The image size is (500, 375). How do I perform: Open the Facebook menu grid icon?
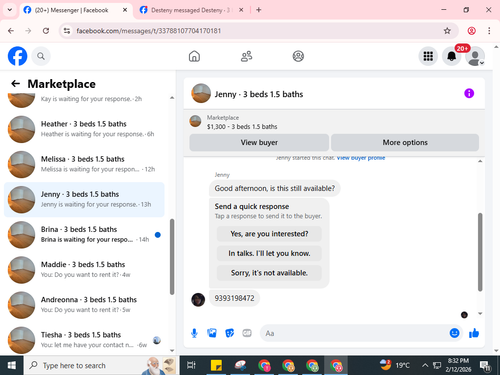point(428,56)
